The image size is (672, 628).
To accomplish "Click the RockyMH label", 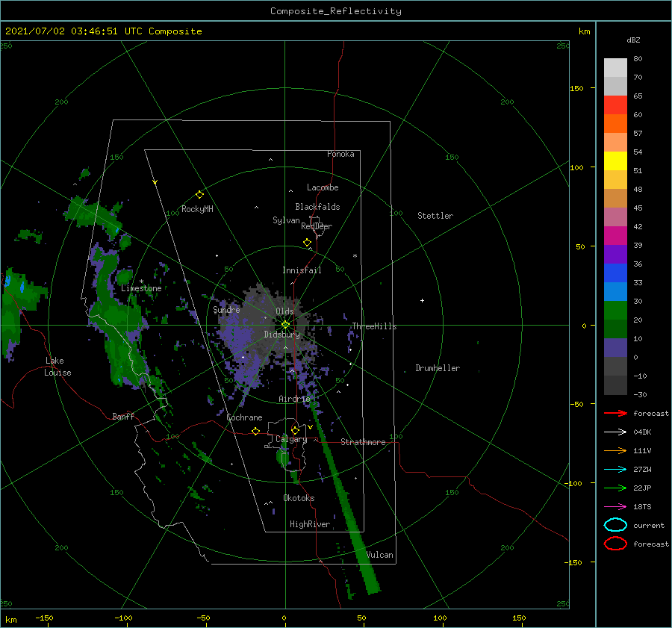I will [x=197, y=209].
